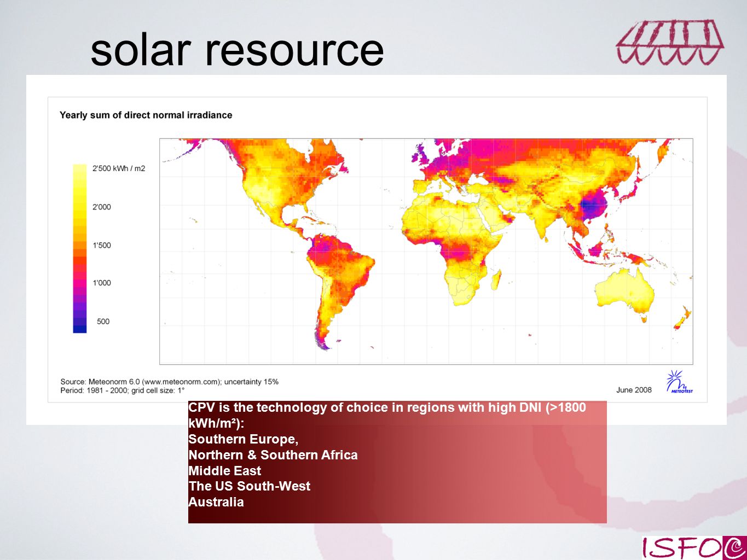This screenshot has height=560, width=747.
Task: Click the "Period: 1981 - 2000; grid cell size" line
Action: point(123,390)
